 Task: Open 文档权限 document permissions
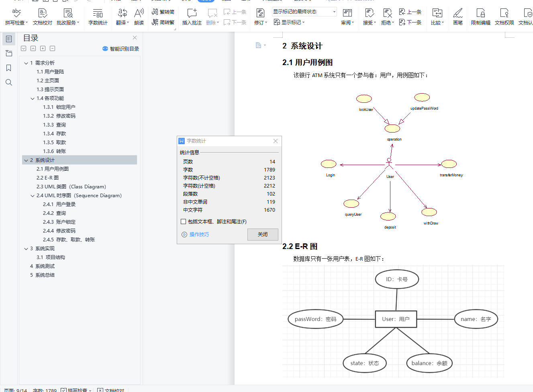coord(504,17)
